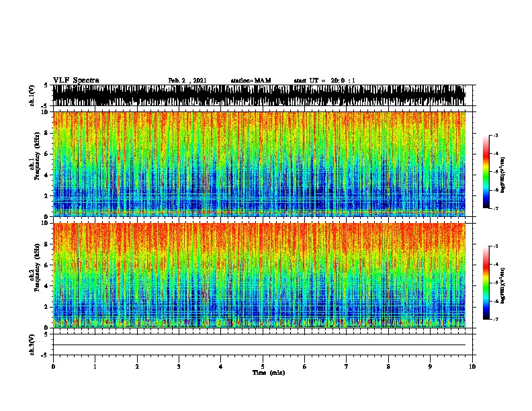This screenshot has width=532, height=411.
Task: Select the date text "Feb. 2, 2021"
Action: (187, 81)
